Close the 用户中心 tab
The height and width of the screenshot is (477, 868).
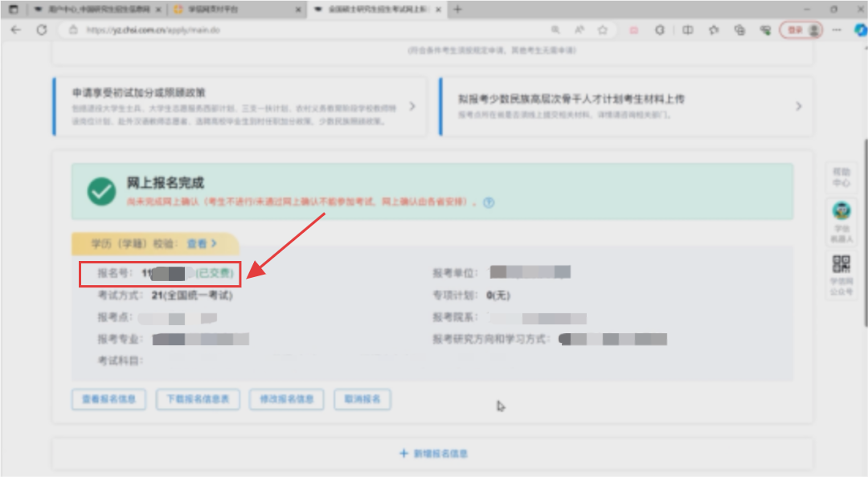pos(158,10)
